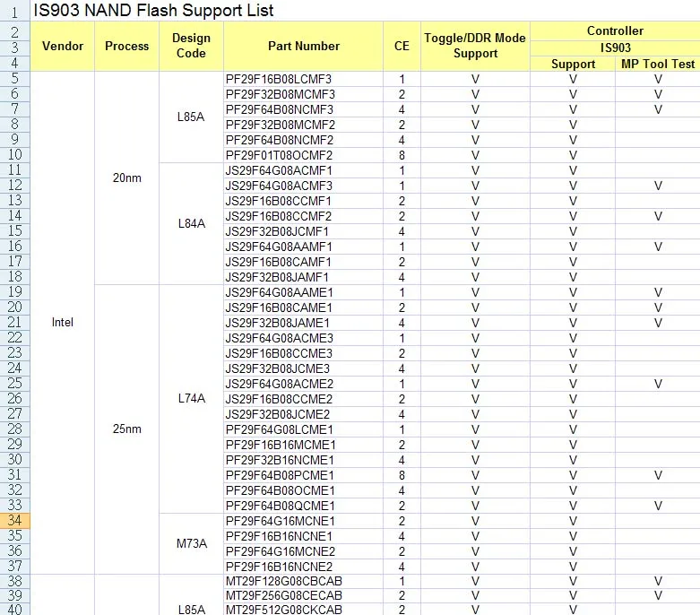The width and height of the screenshot is (700, 615).
Task: Click the Controller header cell
Action: pyautogui.click(x=615, y=30)
